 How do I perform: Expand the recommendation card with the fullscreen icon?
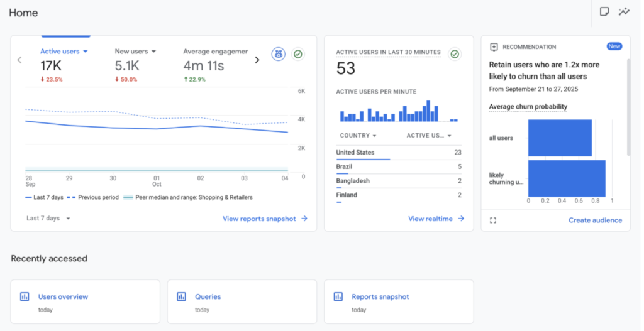493,220
